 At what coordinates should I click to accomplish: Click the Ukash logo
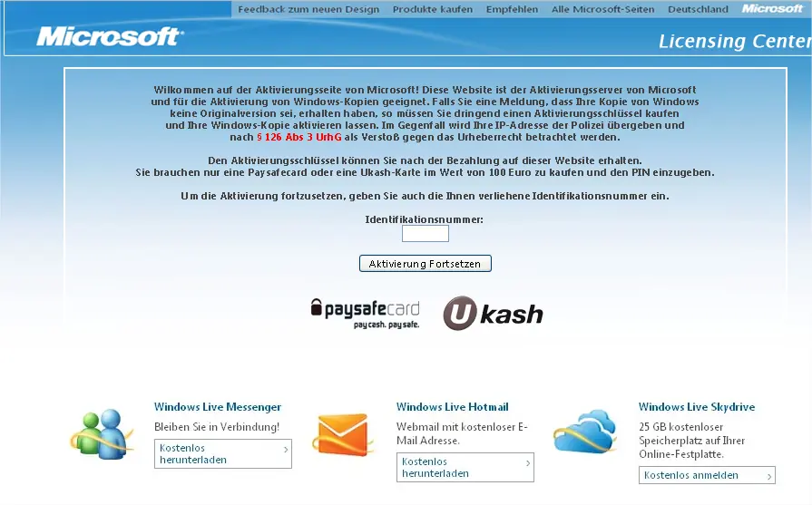(493, 313)
